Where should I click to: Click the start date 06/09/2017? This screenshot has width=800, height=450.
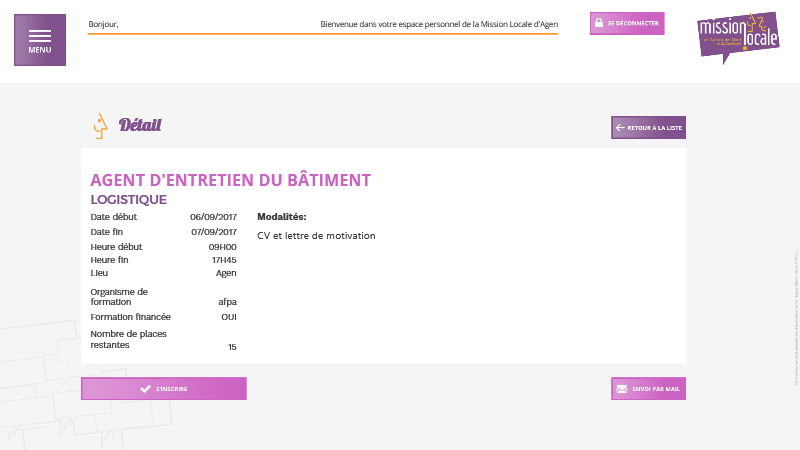pyautogui.click(x=213, y=217)
